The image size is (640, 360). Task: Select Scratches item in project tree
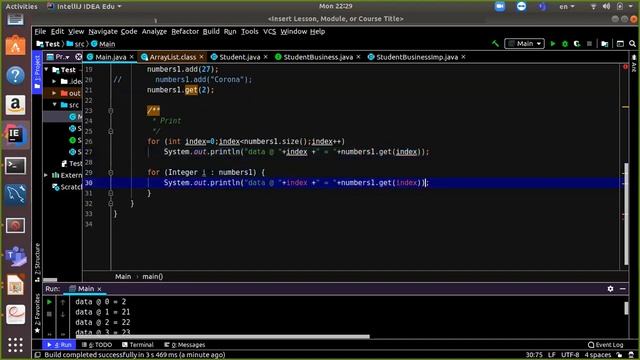click(x=67, y=187)
